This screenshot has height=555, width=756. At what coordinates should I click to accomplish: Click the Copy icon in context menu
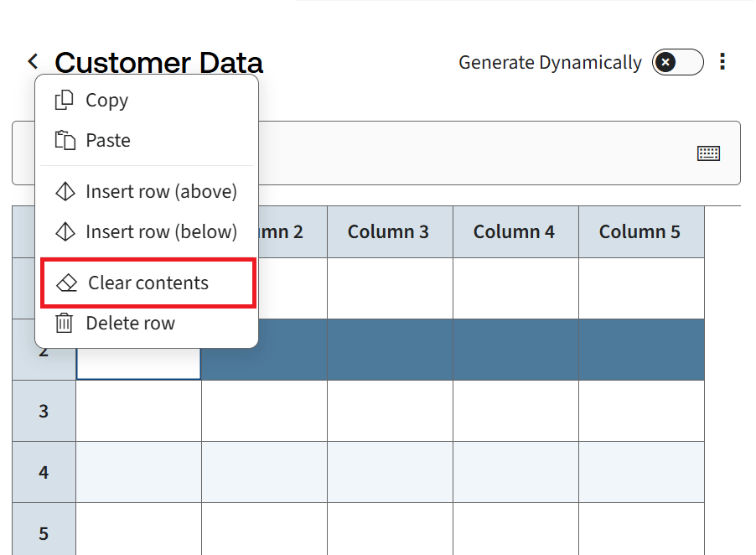pyautogui.click(x=65, y=101)
